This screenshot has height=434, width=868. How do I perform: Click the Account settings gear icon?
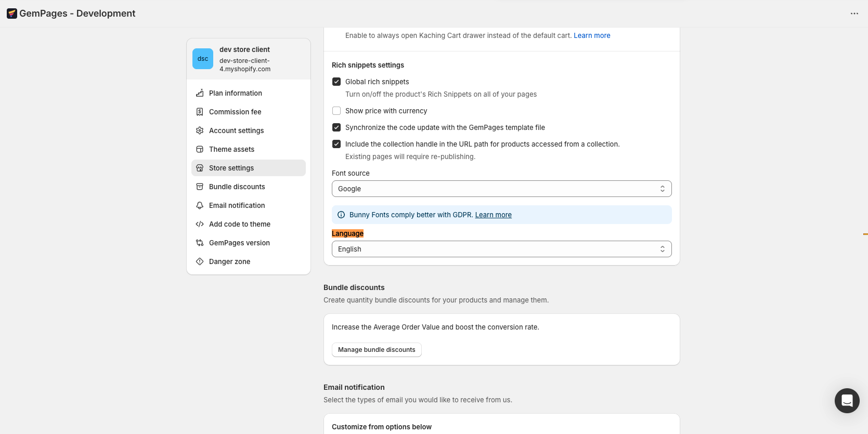coord(200,130)
